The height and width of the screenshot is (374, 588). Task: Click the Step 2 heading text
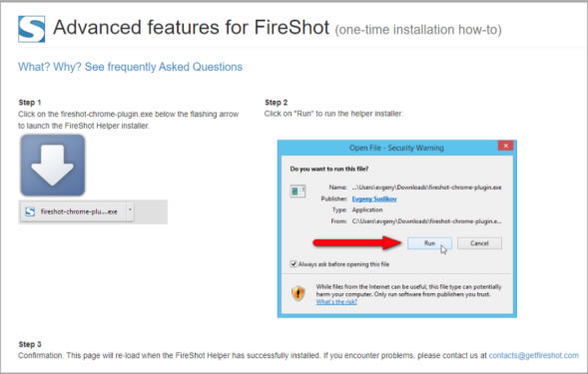pyautogui.click(x=276, y=103)
